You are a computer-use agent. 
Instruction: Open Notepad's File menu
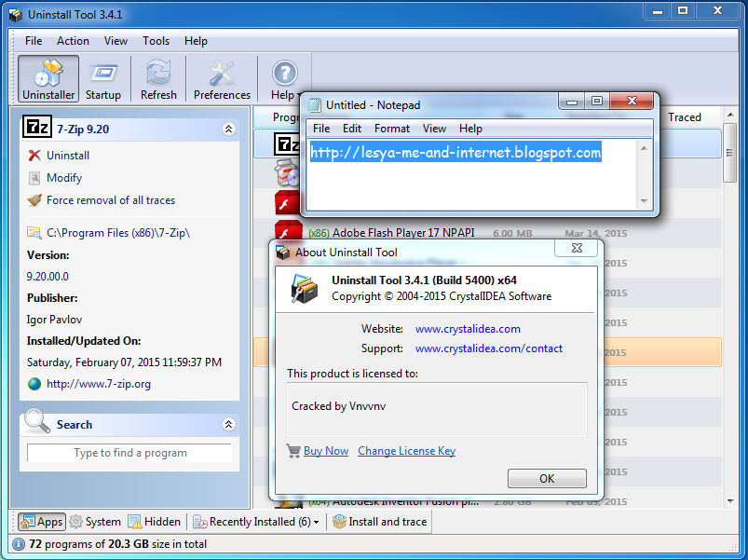tap(321, 129)
